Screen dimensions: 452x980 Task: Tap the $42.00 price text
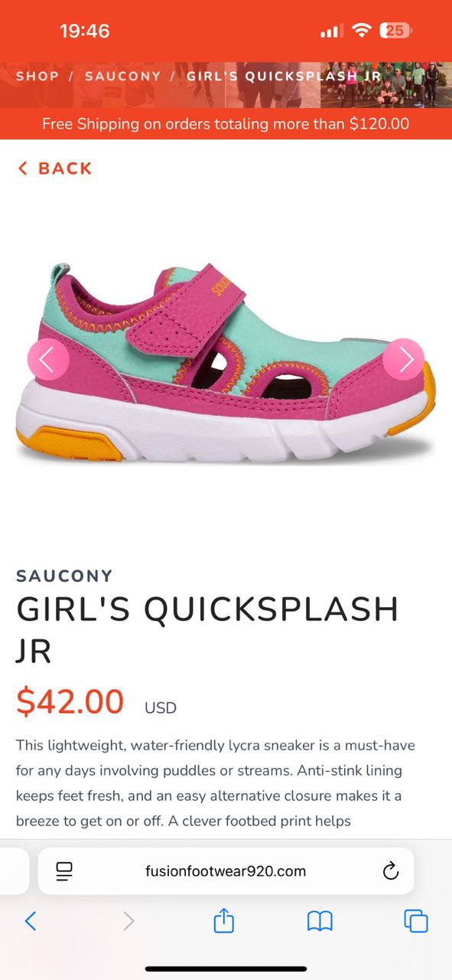coord(70,702)
